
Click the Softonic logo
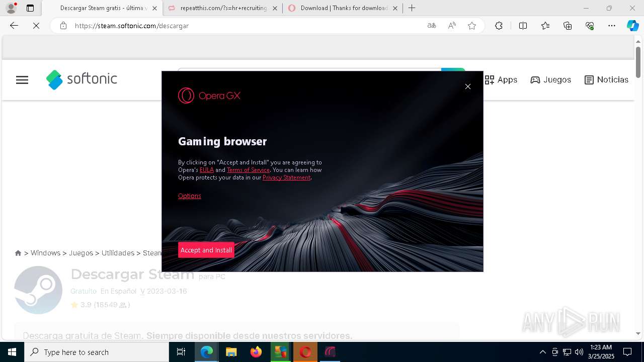[82, 79]
